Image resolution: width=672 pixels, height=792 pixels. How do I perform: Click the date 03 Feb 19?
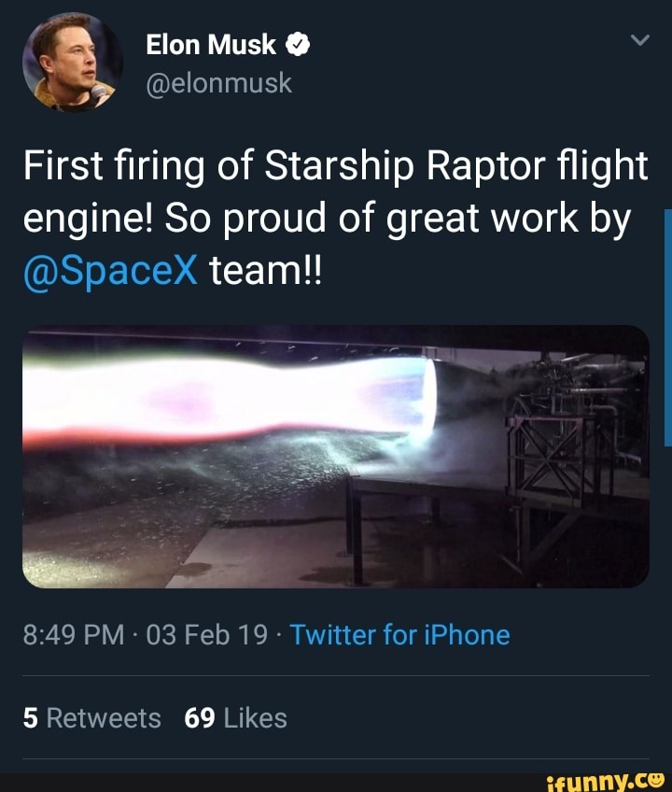pyautogui.click(x=207, y=634)
